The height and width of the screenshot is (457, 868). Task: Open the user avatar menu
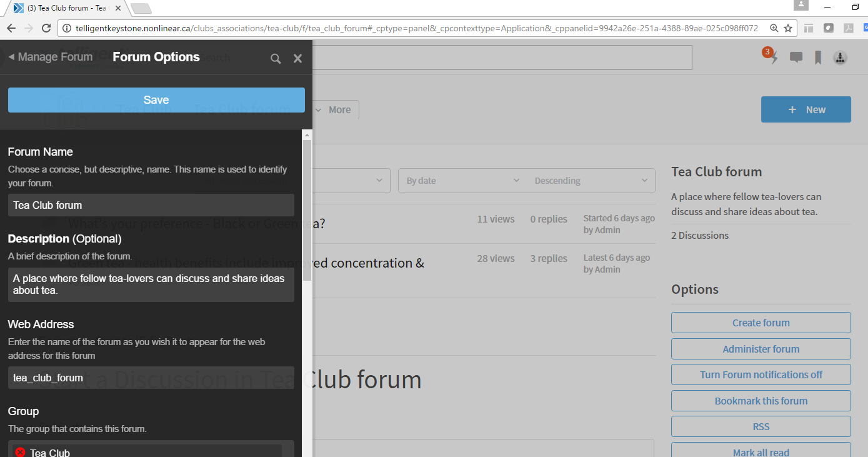pos(840,58)
